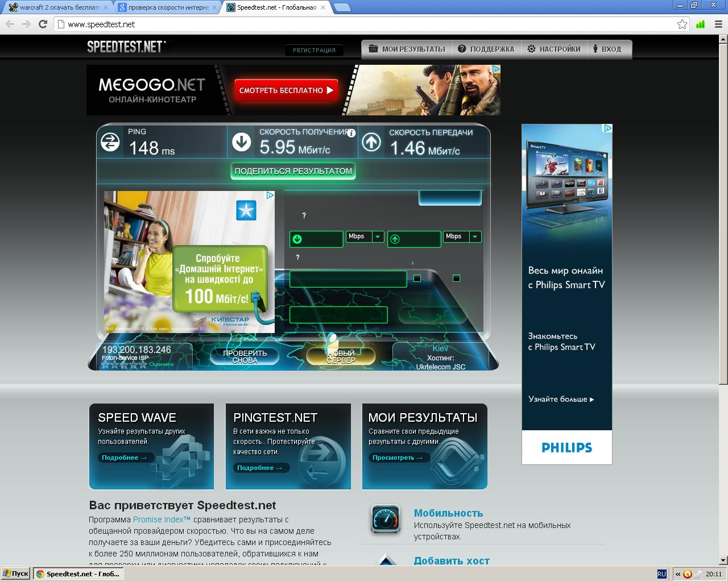Tick the second small green checkbox

point(456,278)
